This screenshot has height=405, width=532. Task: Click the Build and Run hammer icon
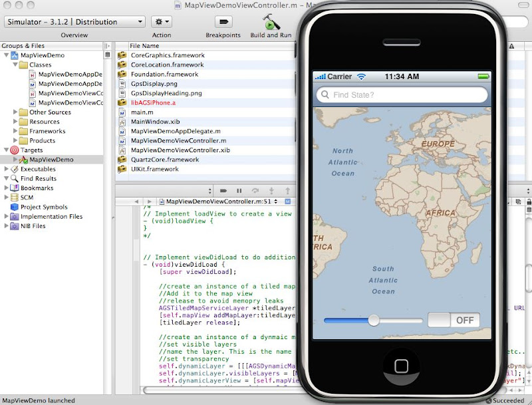pos(271,22)
